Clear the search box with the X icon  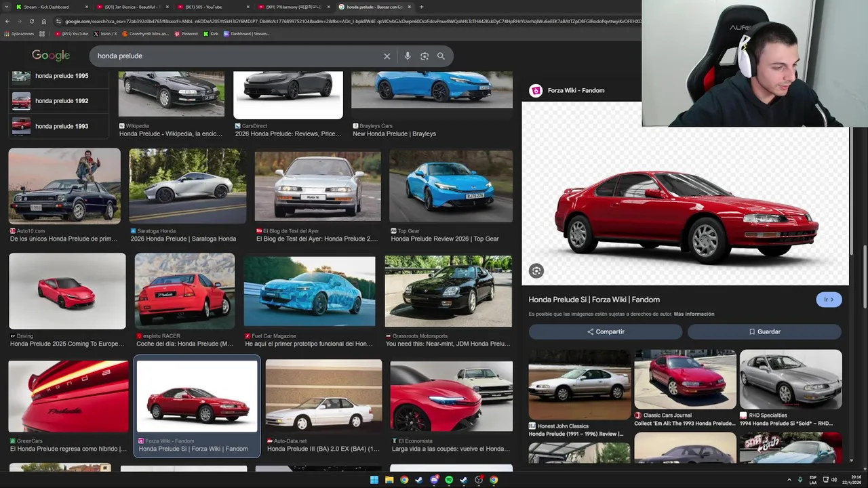click(x=387, y=56)
